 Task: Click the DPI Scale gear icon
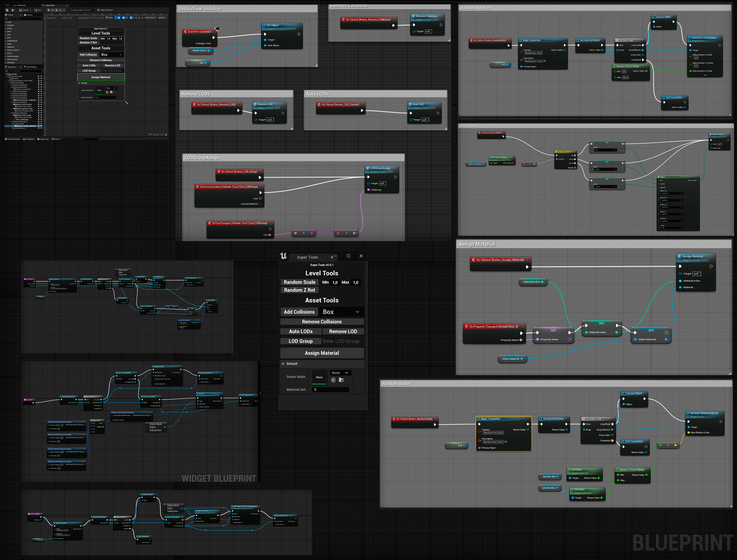click(166, 135)
